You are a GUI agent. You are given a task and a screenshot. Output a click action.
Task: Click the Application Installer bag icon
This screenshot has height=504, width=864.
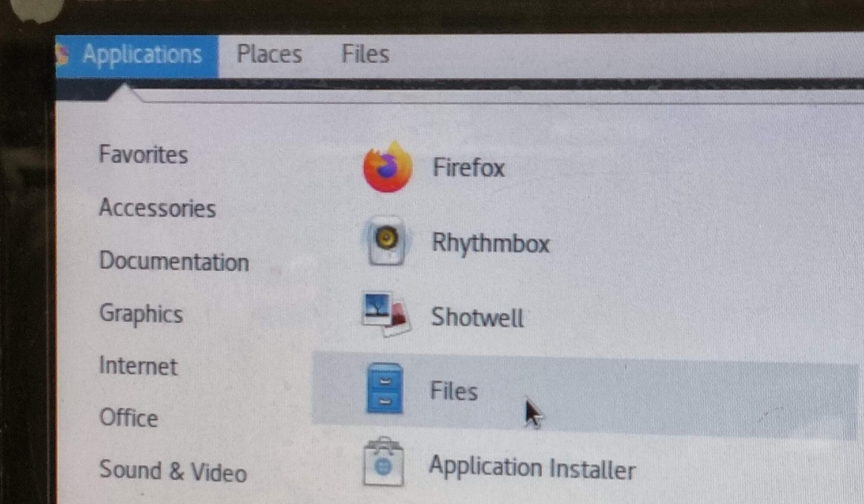(x=383, y=462)
